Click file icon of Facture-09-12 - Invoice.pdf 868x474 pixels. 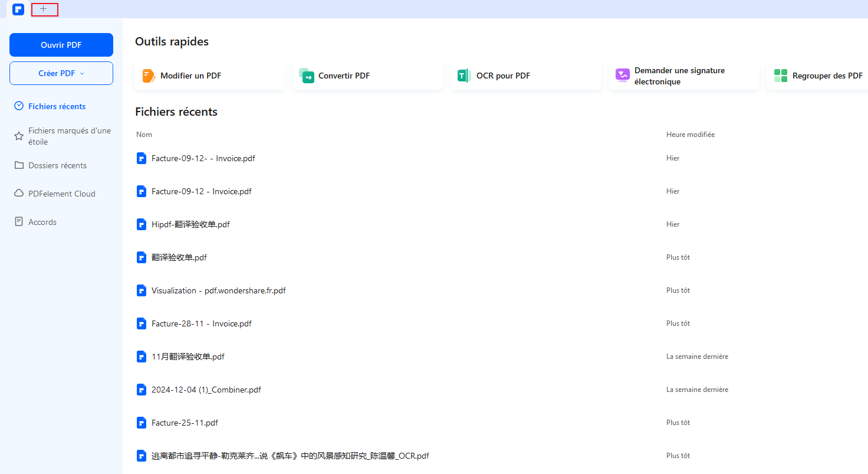click(142, 191)
